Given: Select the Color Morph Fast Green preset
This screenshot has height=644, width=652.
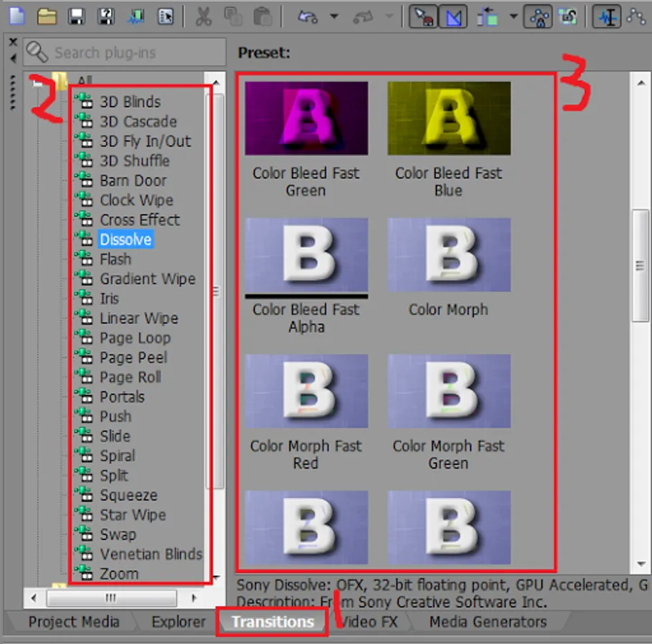Looking at the screenshot, I should point(449,391).
